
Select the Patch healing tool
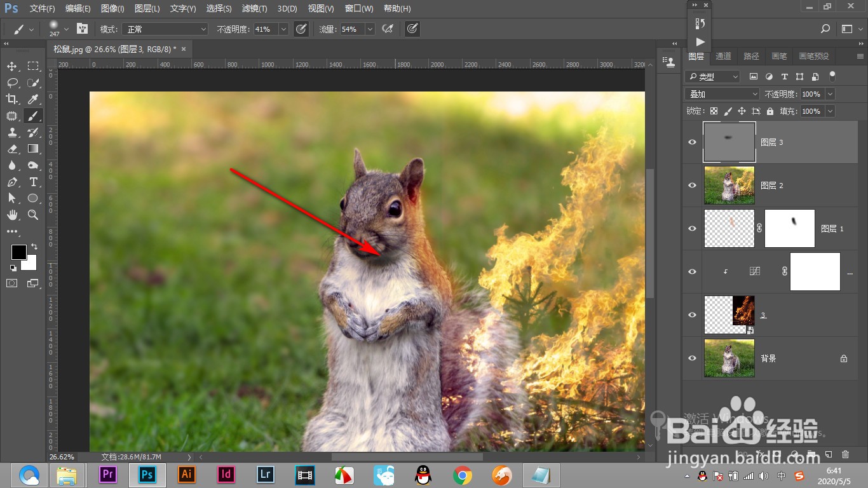point(12,116)
